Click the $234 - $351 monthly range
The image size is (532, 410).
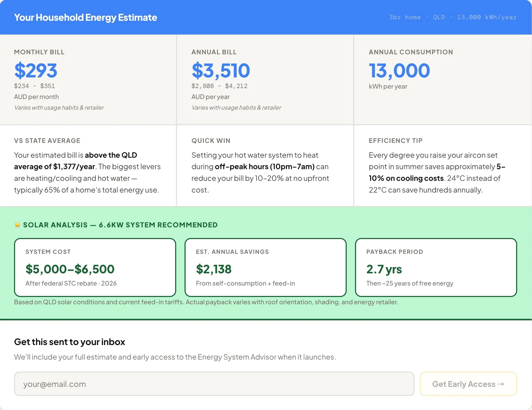click(x=35, y=86)
